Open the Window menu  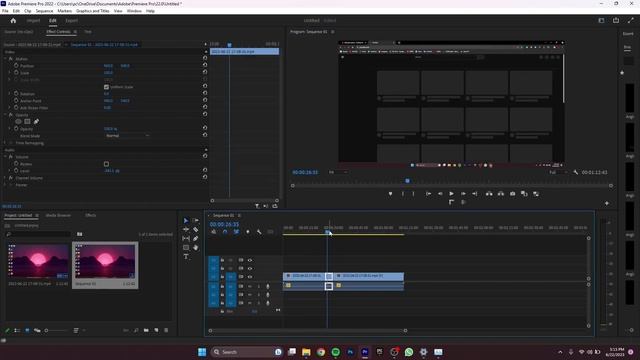pos(134,11)
